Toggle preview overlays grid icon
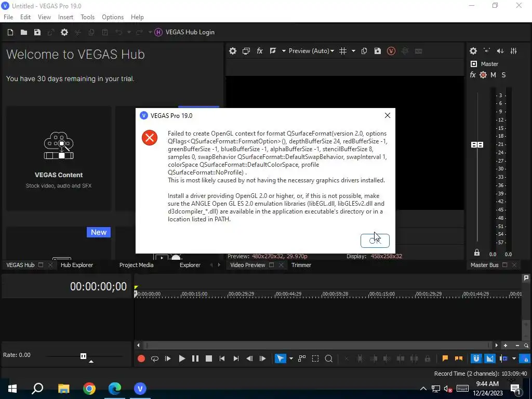This screenshot has width=532, height=399. click(x=343, y=51)
